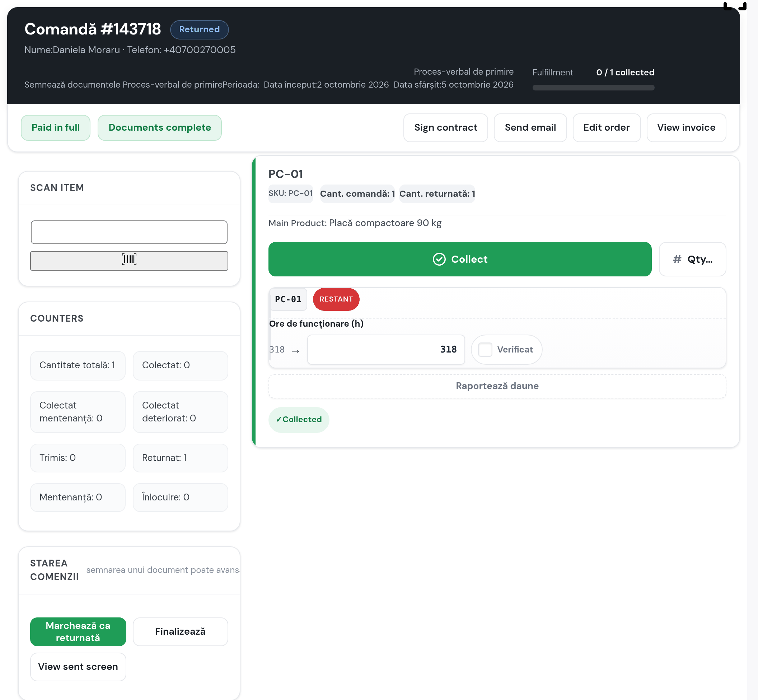Open Edit order
The width and height of the screenshot is (758, 700).
606,128
